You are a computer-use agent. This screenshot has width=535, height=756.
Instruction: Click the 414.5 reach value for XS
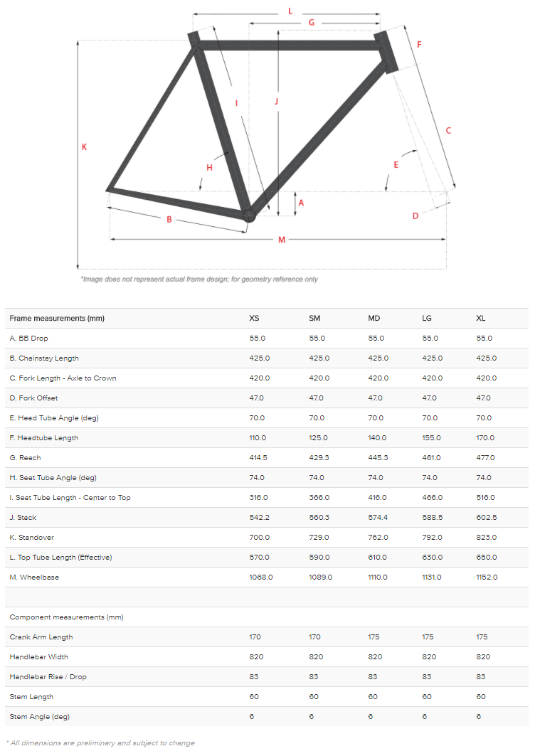coord(258,458)
